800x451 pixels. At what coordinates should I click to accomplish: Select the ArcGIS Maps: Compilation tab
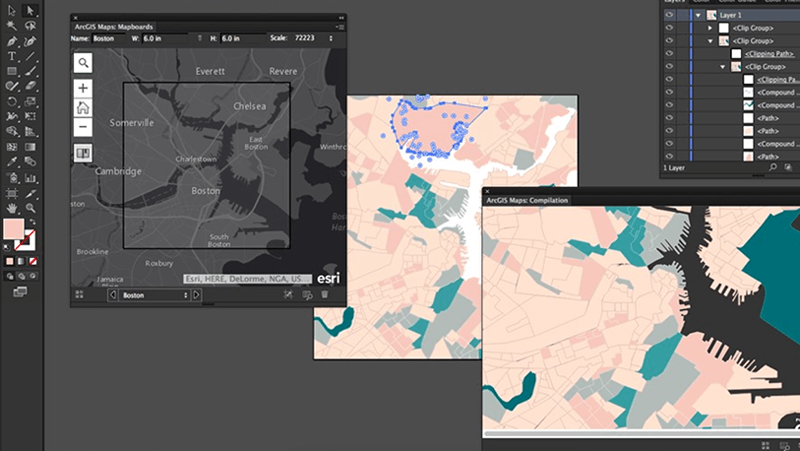pos(527,201)
